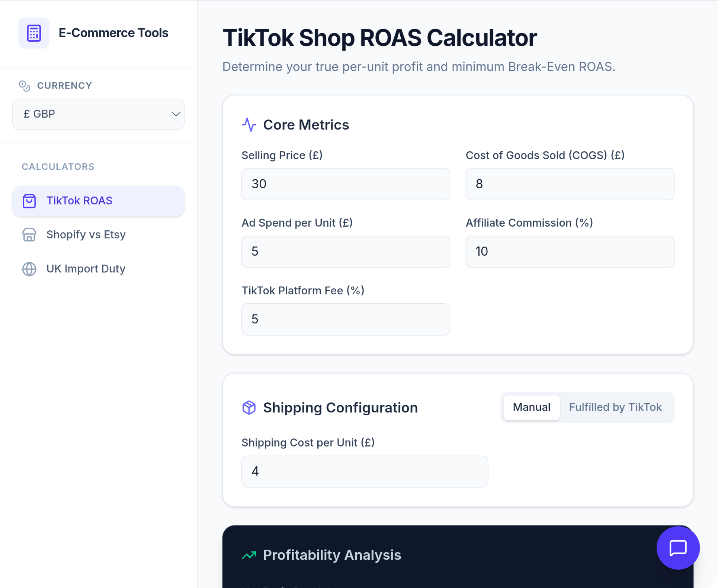Viewport: 718px width, 588px height.
Task: Click the globe icon beside UK Import Duty
Action: pyautogui.click(x=29, y=269)
